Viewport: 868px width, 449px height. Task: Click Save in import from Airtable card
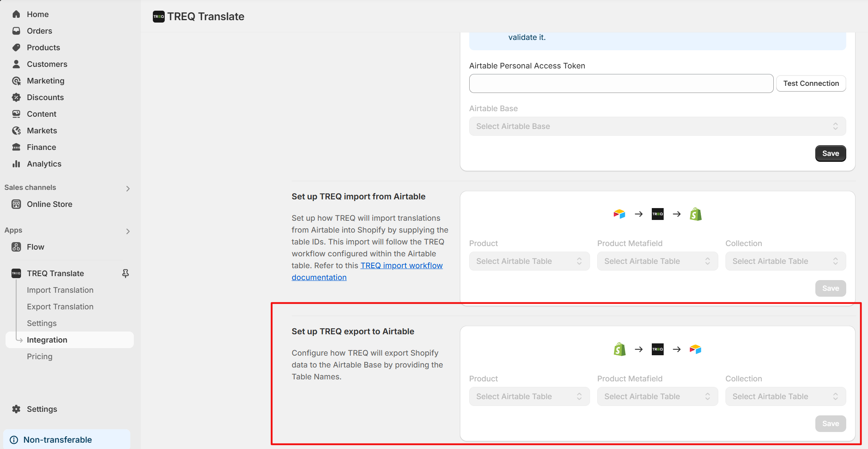pyautogui.click(x=830, y=288)
